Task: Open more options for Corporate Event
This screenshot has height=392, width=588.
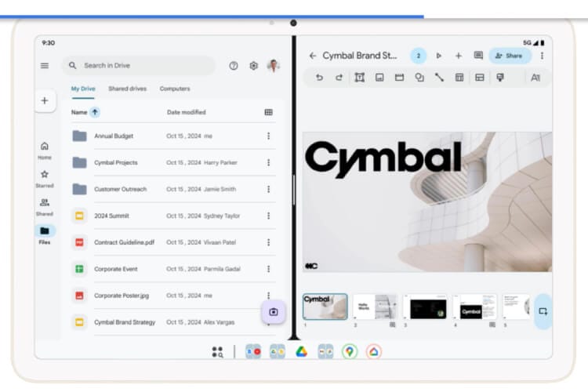Action: coord(268,269)
